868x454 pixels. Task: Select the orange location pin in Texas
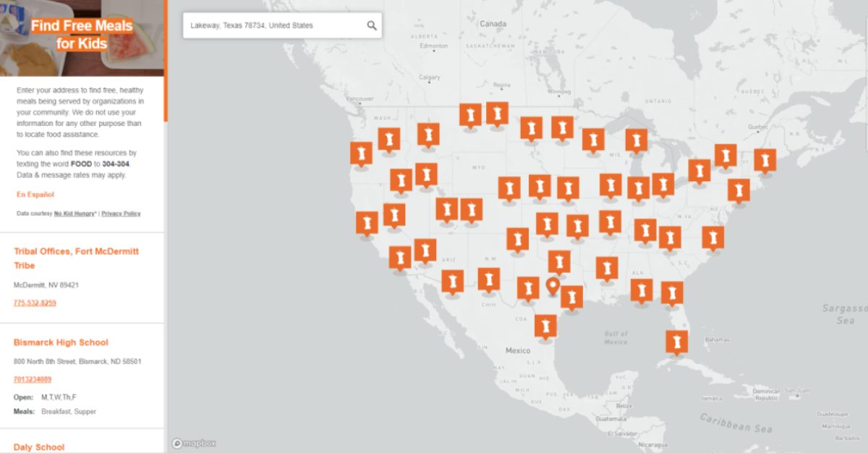(553, 286)
